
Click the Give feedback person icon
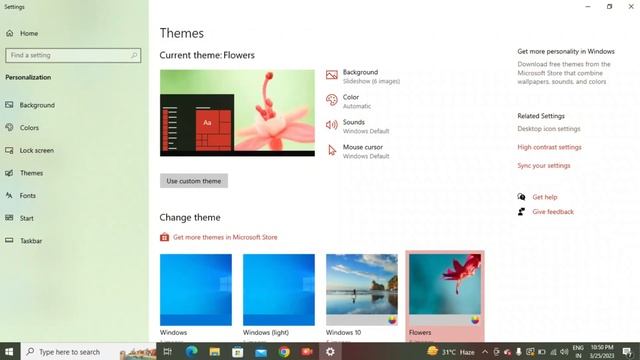[x=521, y=212]
